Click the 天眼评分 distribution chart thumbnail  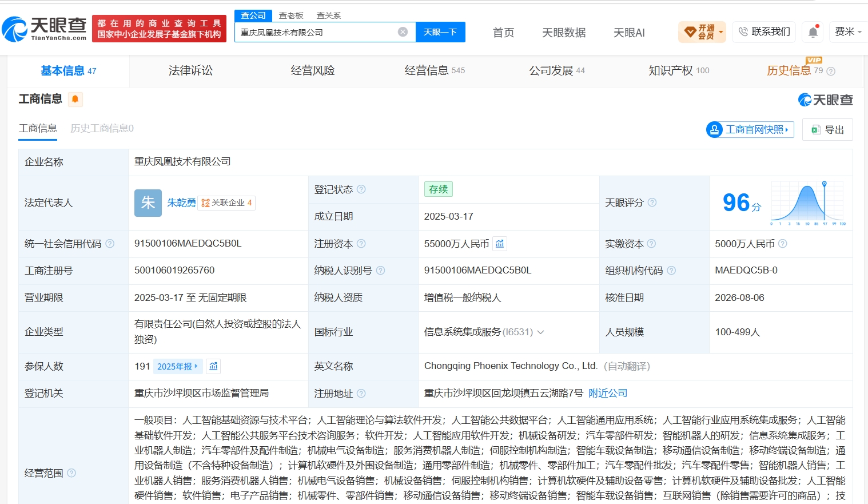click(808, 203)
